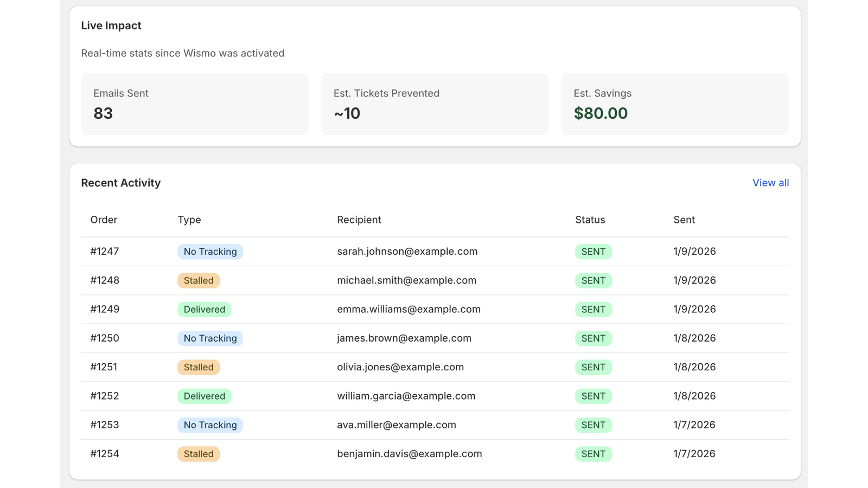The width and height of the screenshot is (868, 488).
Task: Select the No Tracking badge for #1253
Action: (x=210, y=425)
